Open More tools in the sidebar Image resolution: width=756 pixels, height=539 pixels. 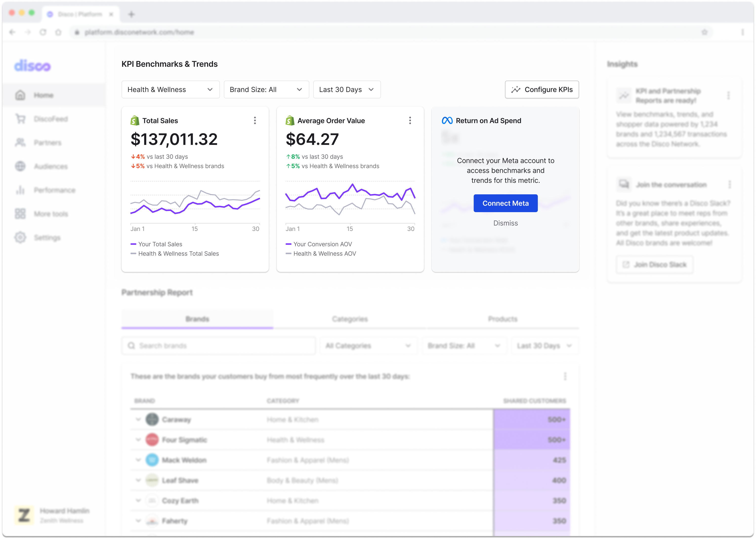[x=42, y=214]
